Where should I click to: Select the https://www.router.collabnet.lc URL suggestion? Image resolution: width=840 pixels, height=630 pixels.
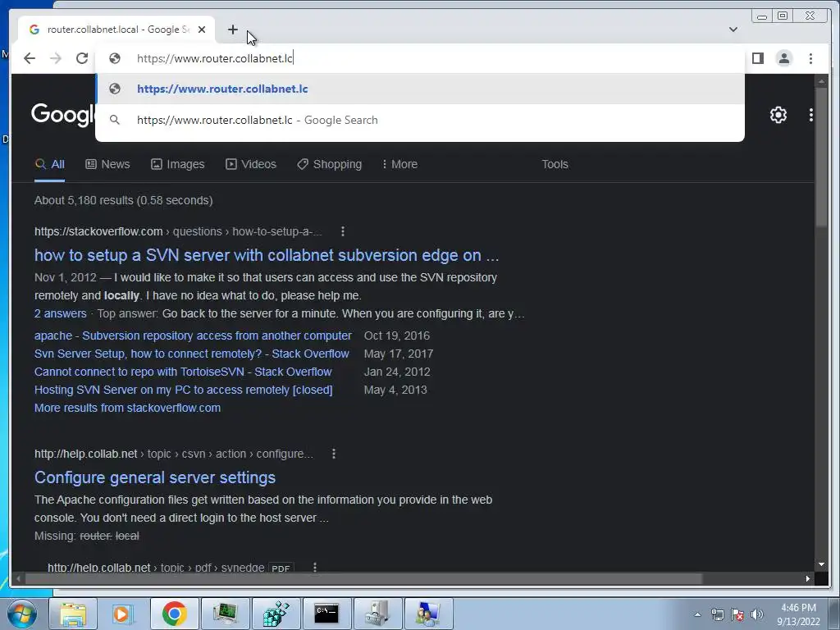coord(420,89)
